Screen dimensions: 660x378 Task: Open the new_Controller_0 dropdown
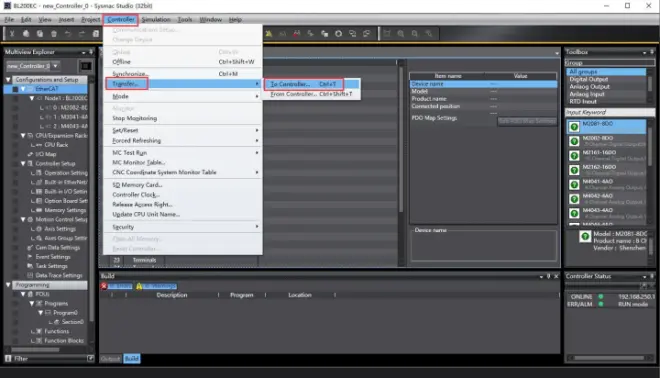pos(55,66)
